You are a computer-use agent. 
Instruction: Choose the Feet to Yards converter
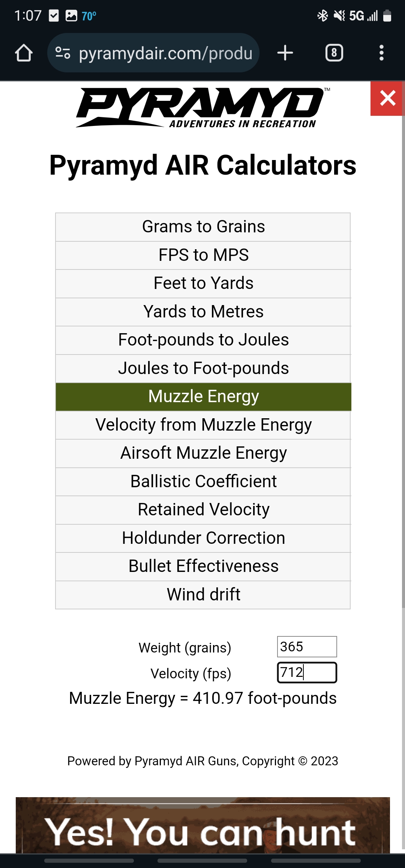(x=203, y=283)
